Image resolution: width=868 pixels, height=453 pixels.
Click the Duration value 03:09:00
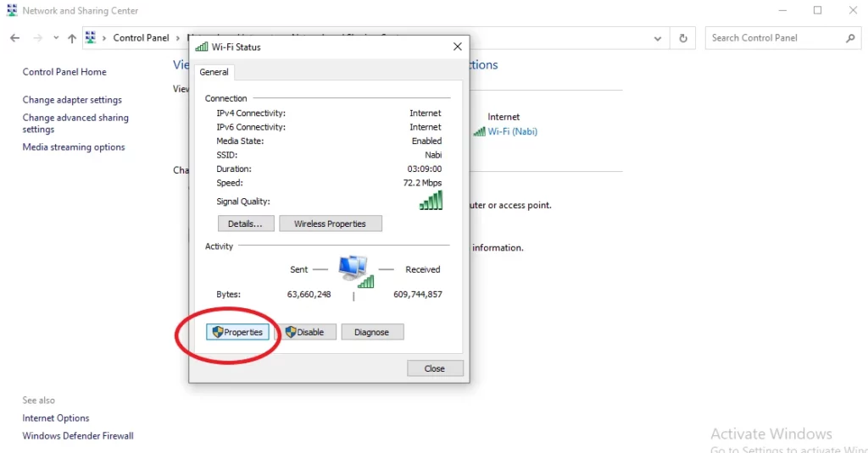(x=425, y=168)
